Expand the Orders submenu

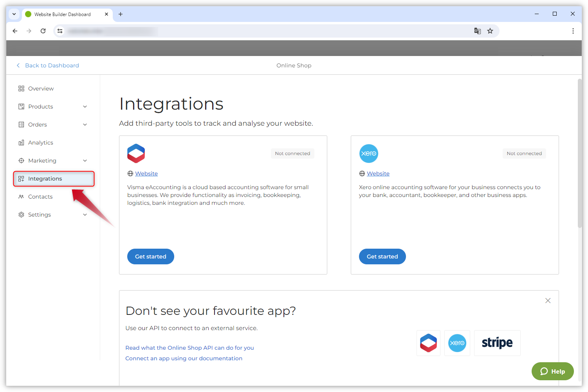coord(85,125)
